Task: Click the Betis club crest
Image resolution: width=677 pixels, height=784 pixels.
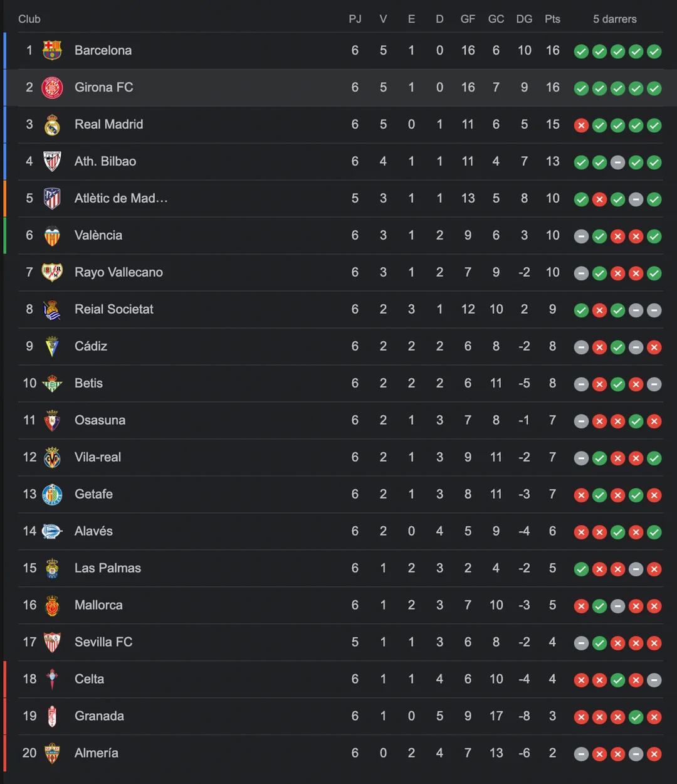Action: [52, 383]
